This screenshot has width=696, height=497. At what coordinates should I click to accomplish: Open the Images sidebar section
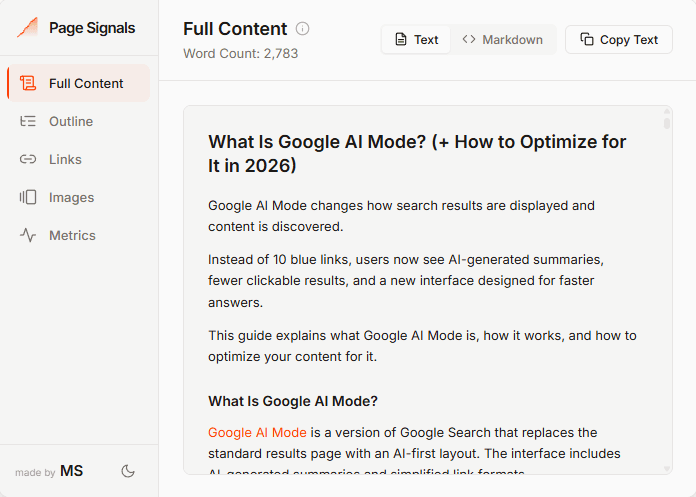[x=79, y=197]
